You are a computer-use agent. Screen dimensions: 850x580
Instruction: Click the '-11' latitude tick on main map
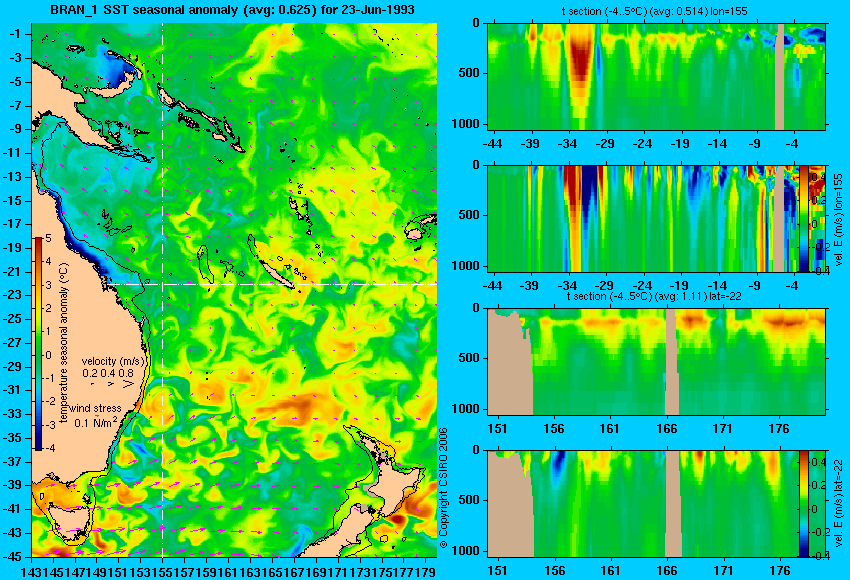point(14,153)
